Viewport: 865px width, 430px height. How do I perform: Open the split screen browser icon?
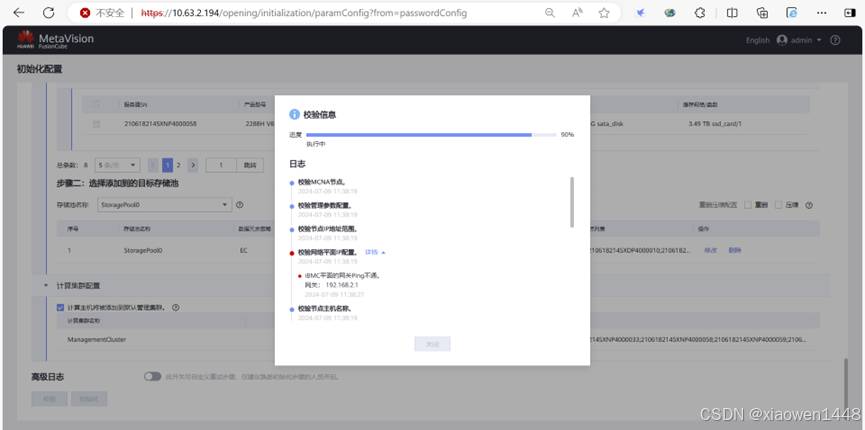click(732, 13)
